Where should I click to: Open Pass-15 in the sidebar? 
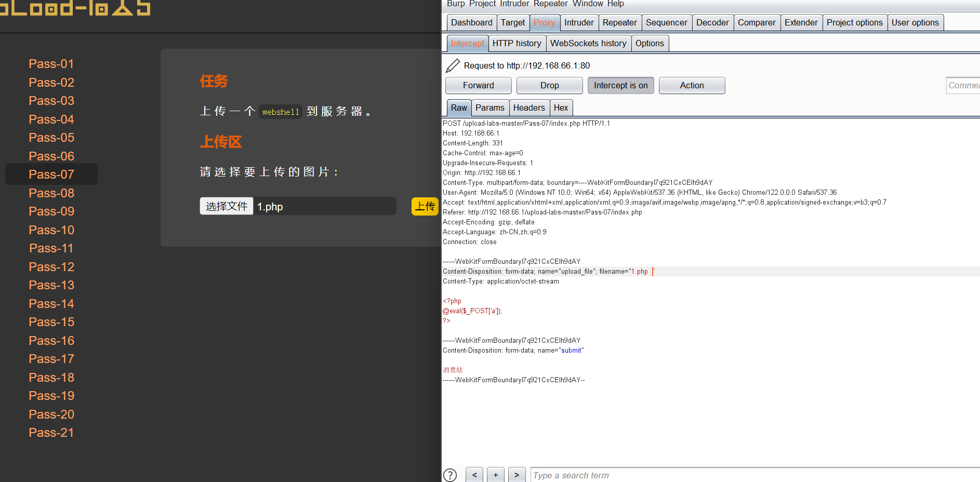point(51,322)
